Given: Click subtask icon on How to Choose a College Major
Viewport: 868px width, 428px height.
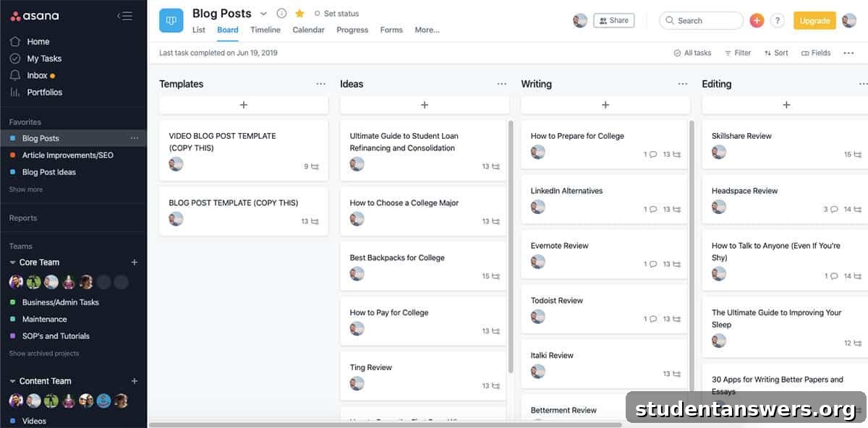Looking at the screenshot, I should tap(495, 221).
